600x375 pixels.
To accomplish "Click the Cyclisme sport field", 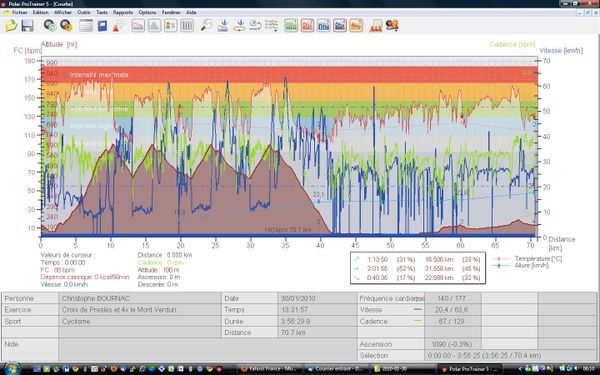I will (140, 321).
